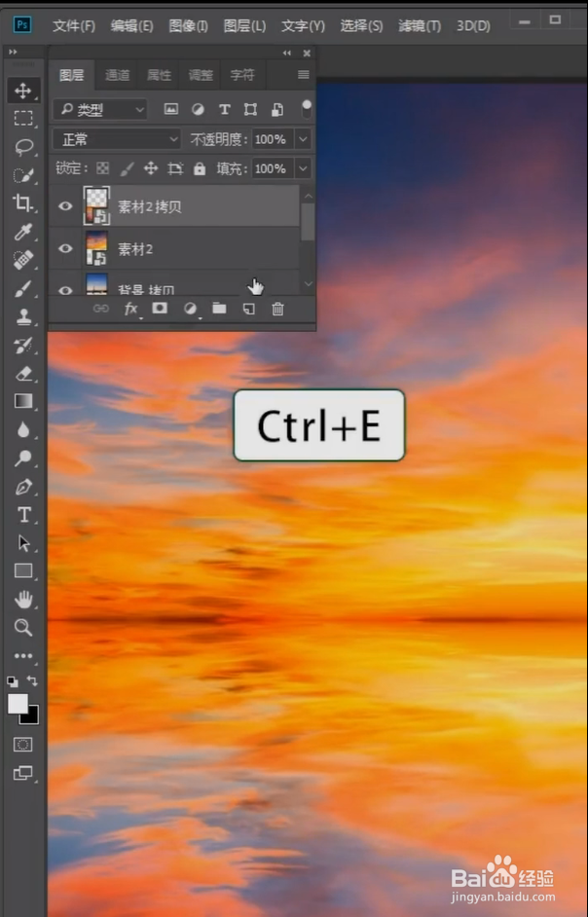Toggle lock all for the layer

pyautogui.click(x=200, y=168)
